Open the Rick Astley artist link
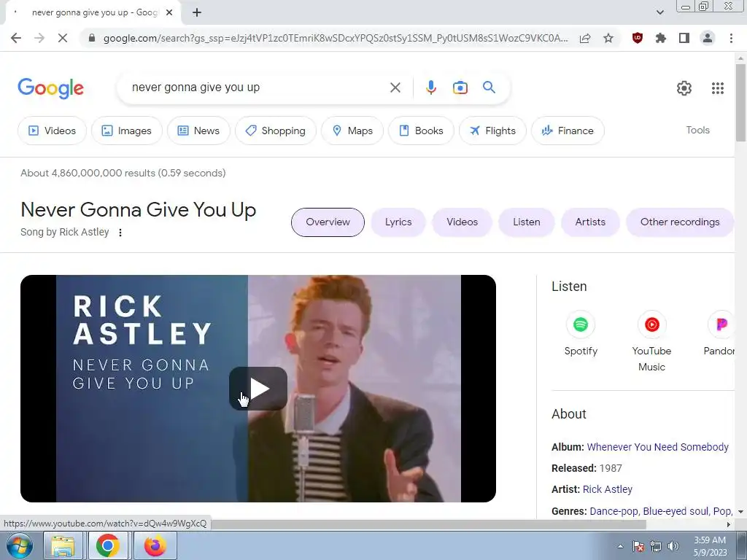 point(608,489)
